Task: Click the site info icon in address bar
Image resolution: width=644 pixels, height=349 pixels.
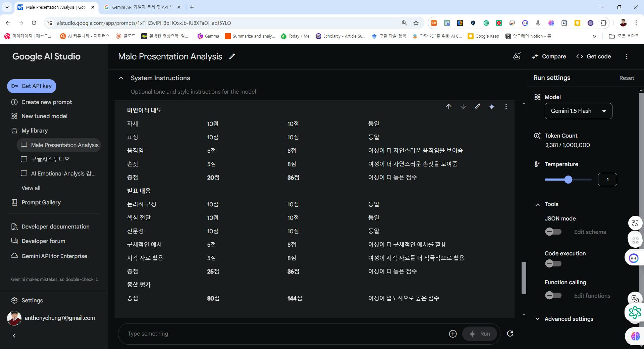Action: pyautogui.click(x=50, y=23)
